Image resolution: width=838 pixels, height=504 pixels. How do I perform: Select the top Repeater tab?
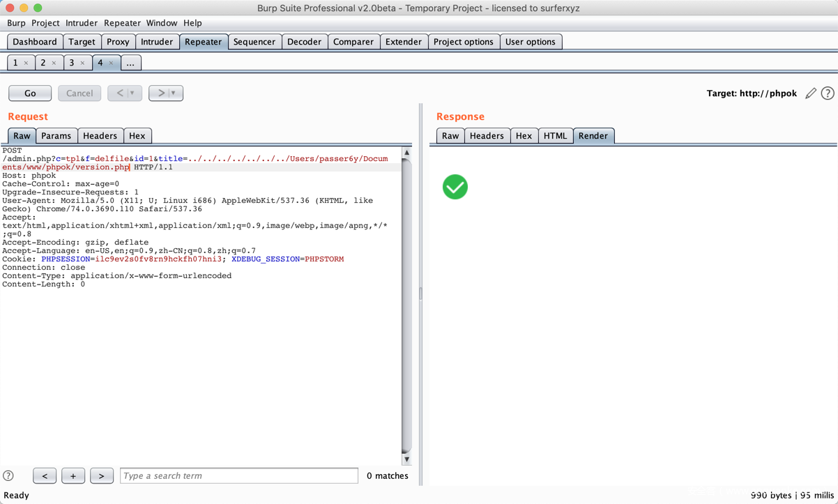pyautogui.click(x=204, y=42)
